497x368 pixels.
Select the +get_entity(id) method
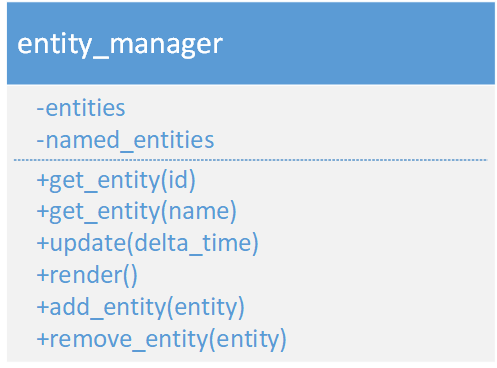[116, 181]
